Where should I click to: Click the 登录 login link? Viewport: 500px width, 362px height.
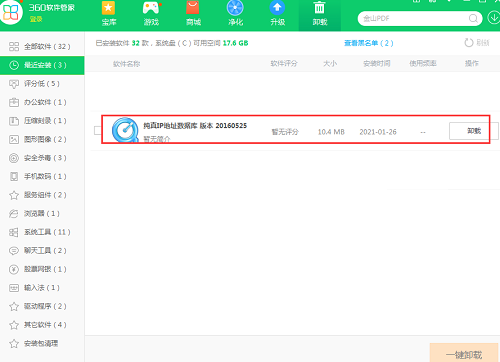click(36, 19)
